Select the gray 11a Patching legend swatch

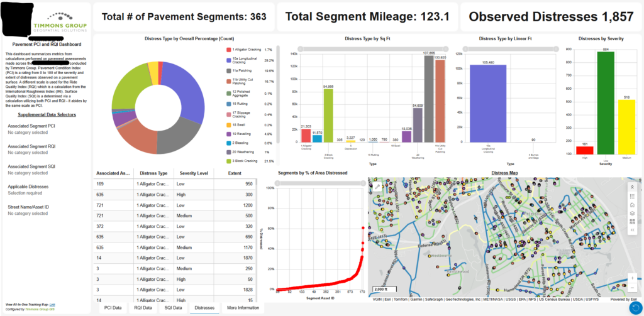tap(228, 71)
